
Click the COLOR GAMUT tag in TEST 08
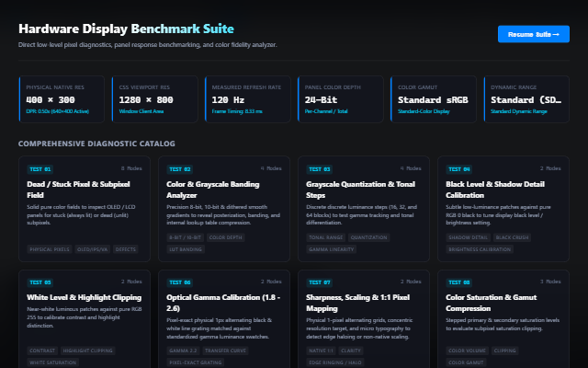[466, 362]
